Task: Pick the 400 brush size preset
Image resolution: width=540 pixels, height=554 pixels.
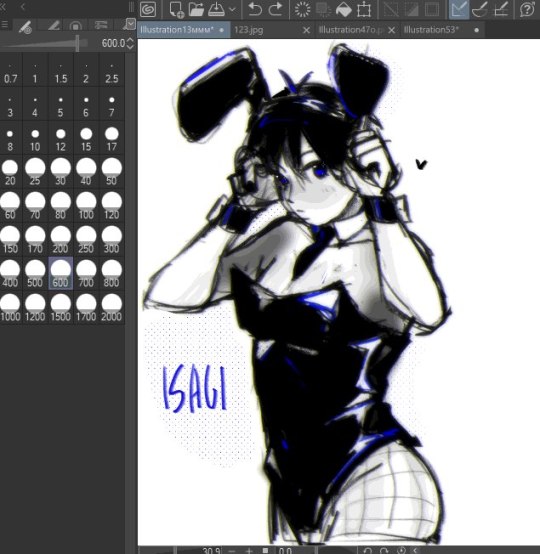Action: coord(10,274)
